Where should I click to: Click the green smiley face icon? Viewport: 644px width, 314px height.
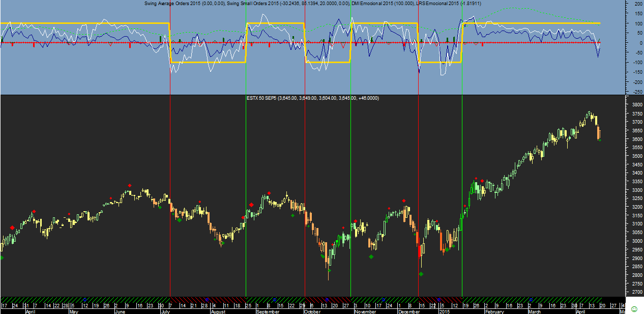tap(634, 309)
